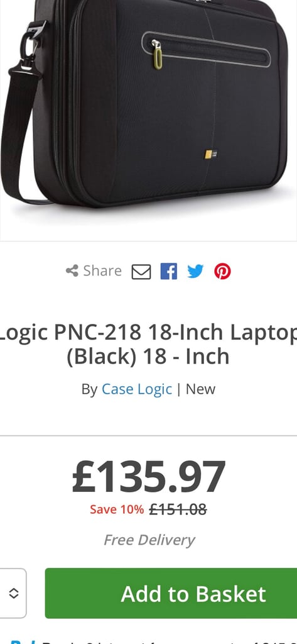Click the Free Delivery text
The height and width of the screenshot is (644, 297).
pyautogui.click(x=149, y=540)
